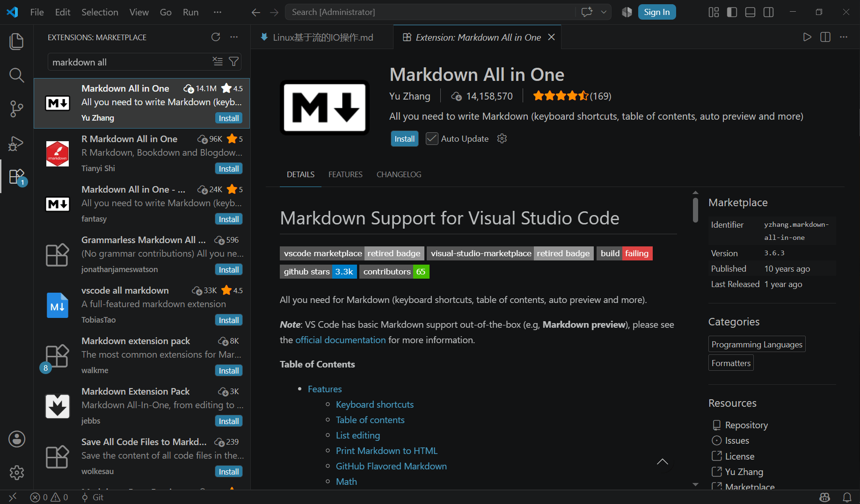Switch to the FEATURES tab

click(x=345, y=174)
